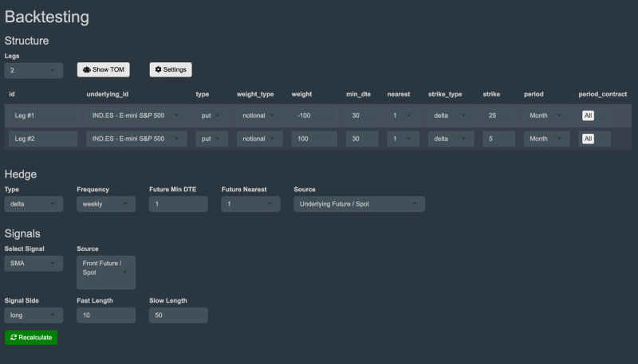Click the strike_type column header
The height and width of the screenshot is (364, 638).
click(x=445, y=94)
